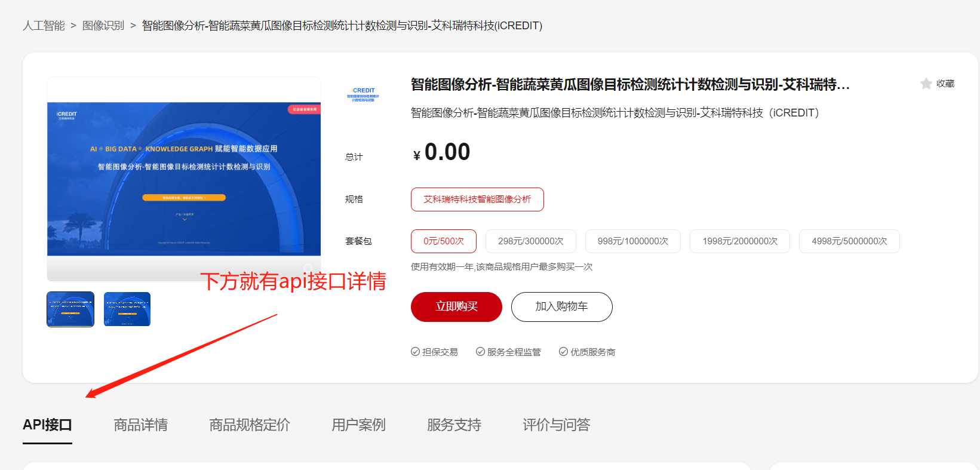Click the favorite star icon

(926, 84)
